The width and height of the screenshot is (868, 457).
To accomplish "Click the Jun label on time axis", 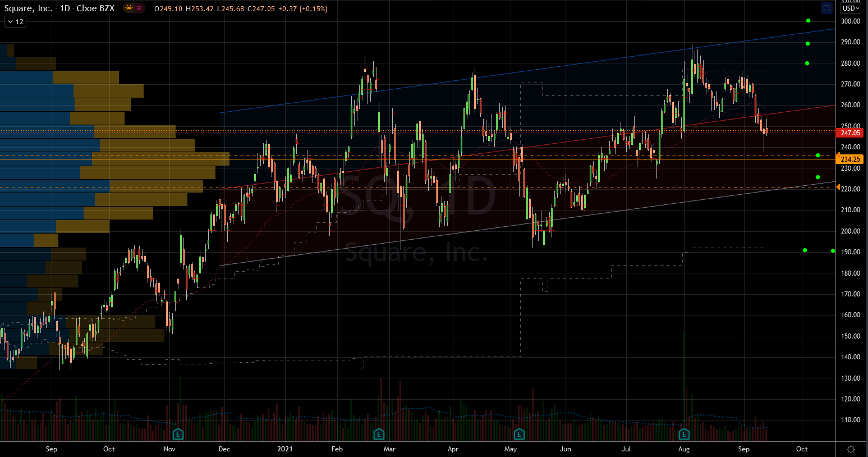I will click(566, 449).
